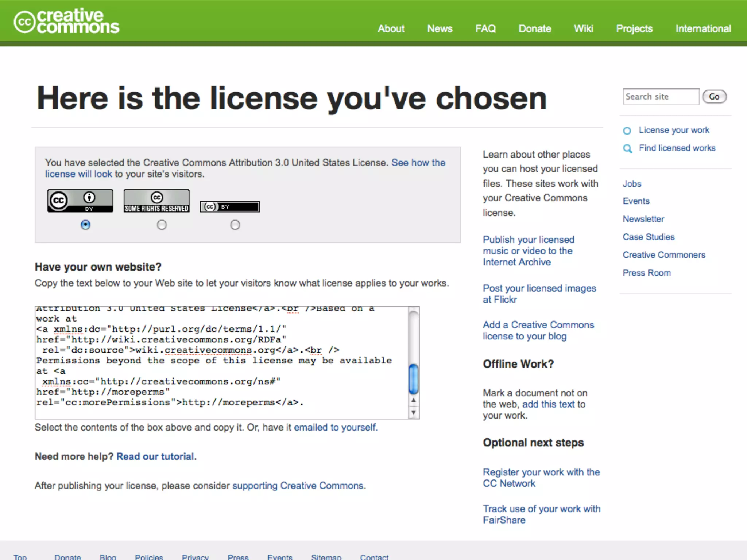Open the emailed to yourself link
747x560 pixels.
(x=335, y=427)
